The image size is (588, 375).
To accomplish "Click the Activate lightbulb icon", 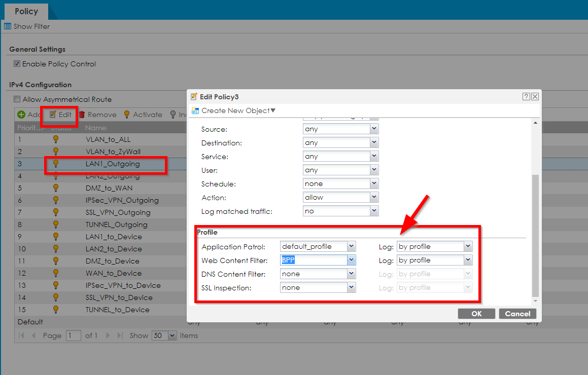I will [x=127, y=115].
